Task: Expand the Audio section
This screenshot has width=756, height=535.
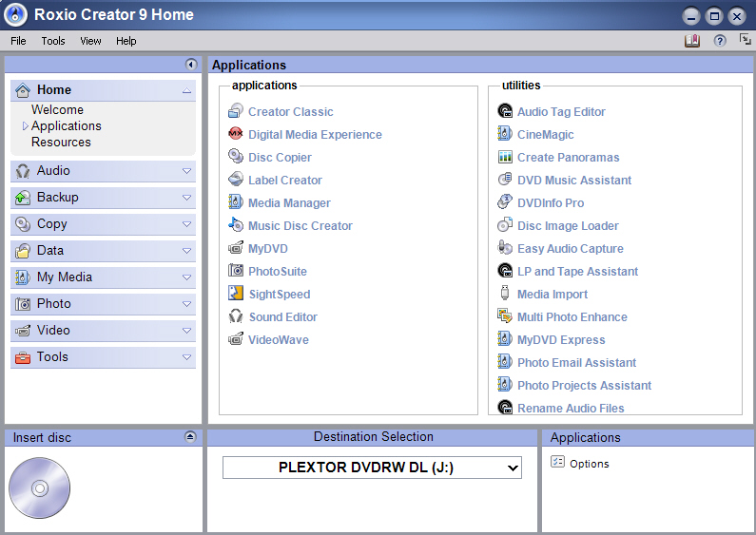Action: [x=186, y=171]
